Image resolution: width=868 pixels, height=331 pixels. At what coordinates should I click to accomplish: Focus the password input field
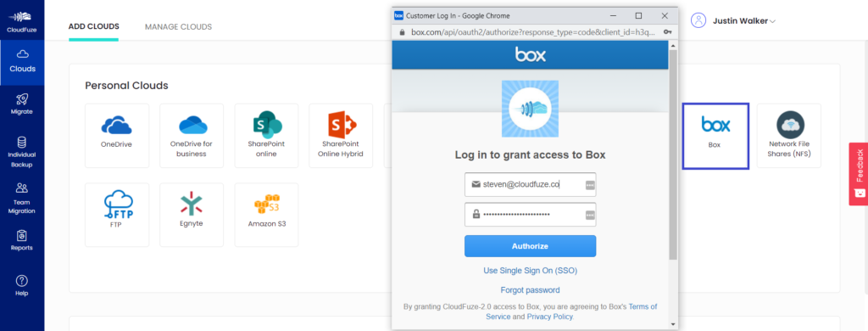(x=530, y=215)
